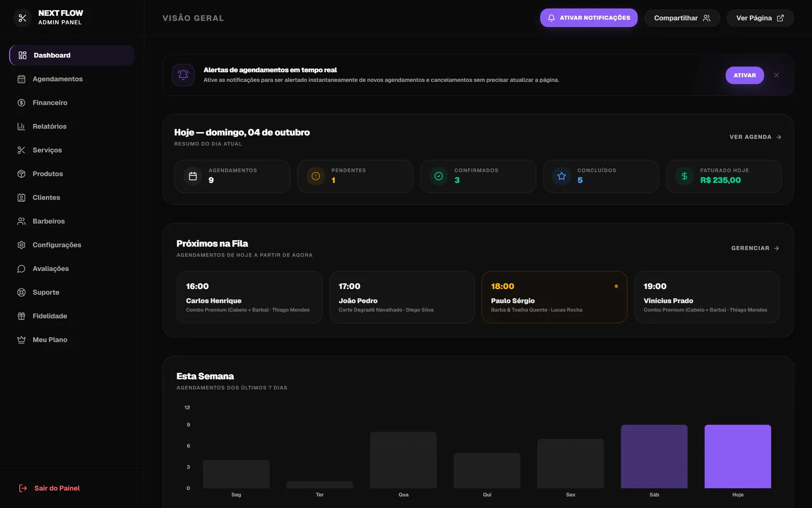Click the Ativar button in alerts banner

(745, 75)
